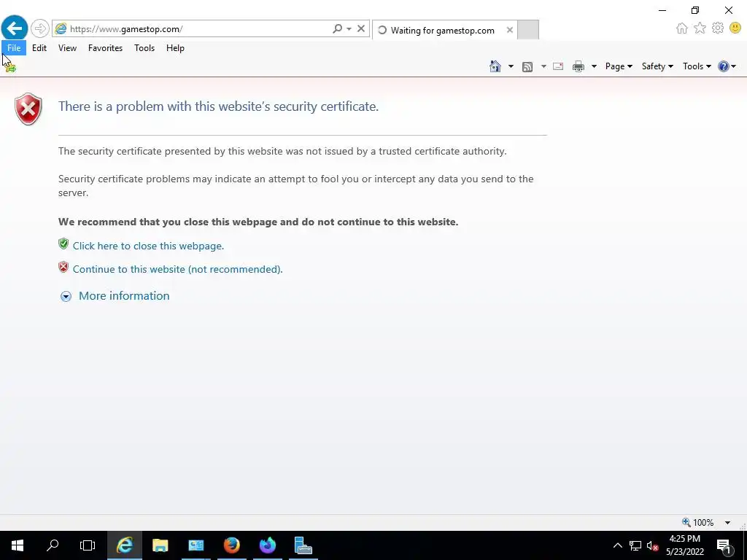Viewport: 747px width, 560px height.
Task: Click the muted volume tray icon
Action: pos(653,545)
